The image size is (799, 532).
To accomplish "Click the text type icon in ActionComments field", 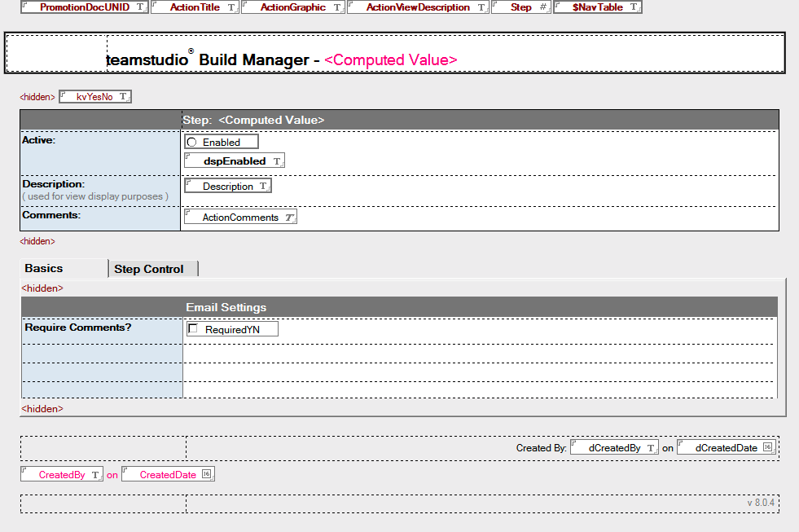I will point(289,218).
